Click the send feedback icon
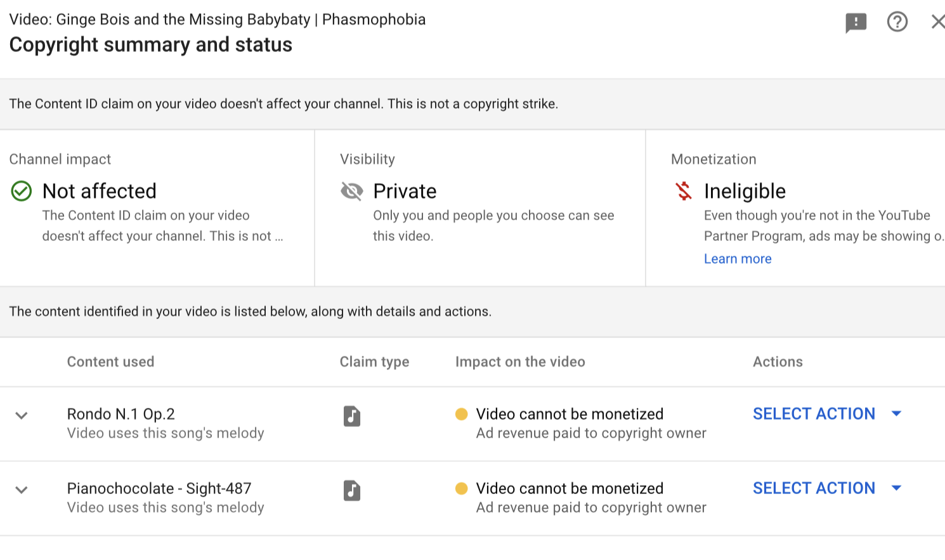 coord(856,23)
